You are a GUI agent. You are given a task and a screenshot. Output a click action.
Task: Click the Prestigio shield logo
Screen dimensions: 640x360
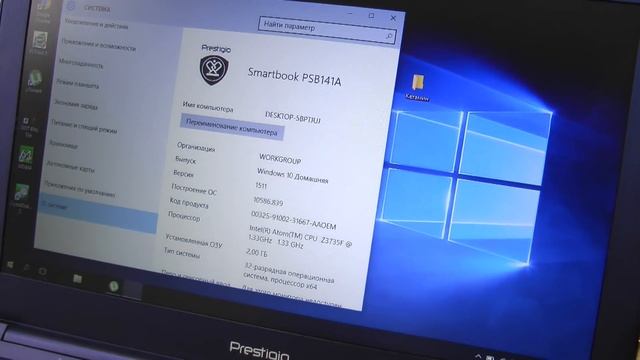[214, 70]
